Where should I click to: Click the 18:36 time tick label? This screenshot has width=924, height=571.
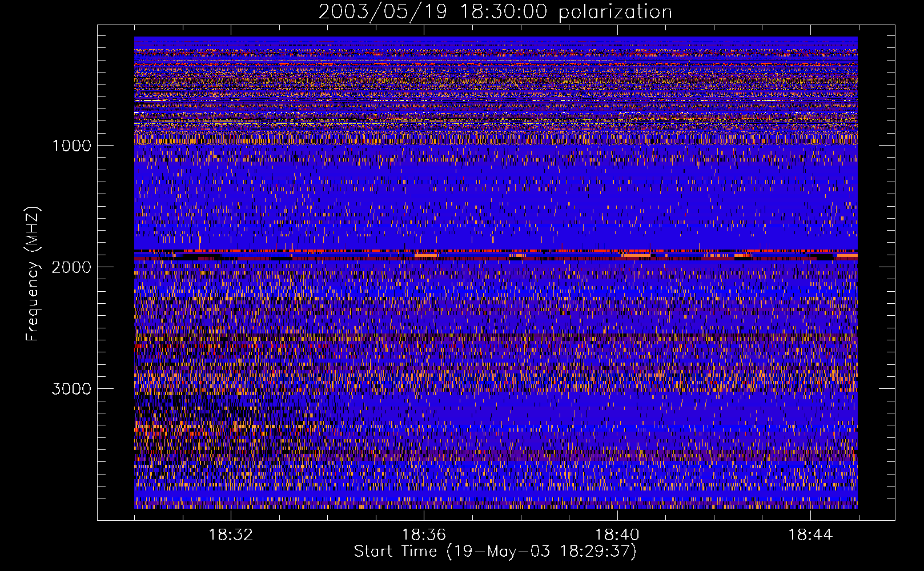[424, 535]
